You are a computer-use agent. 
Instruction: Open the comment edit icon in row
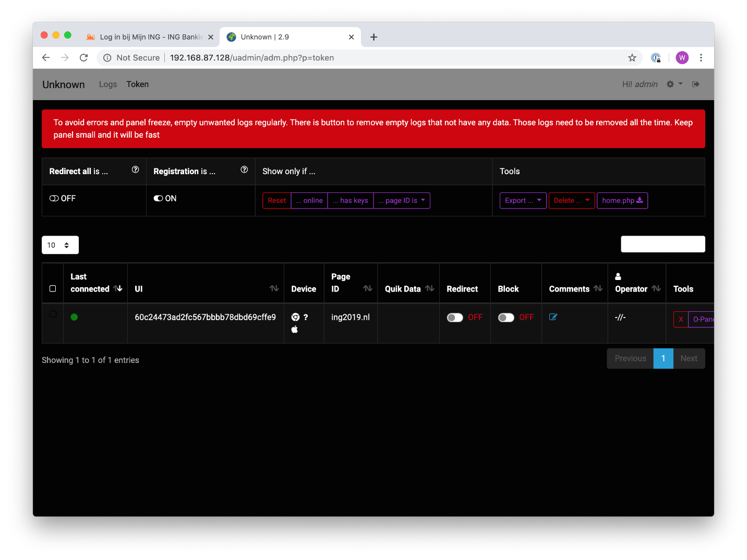(x=553, y=317)
